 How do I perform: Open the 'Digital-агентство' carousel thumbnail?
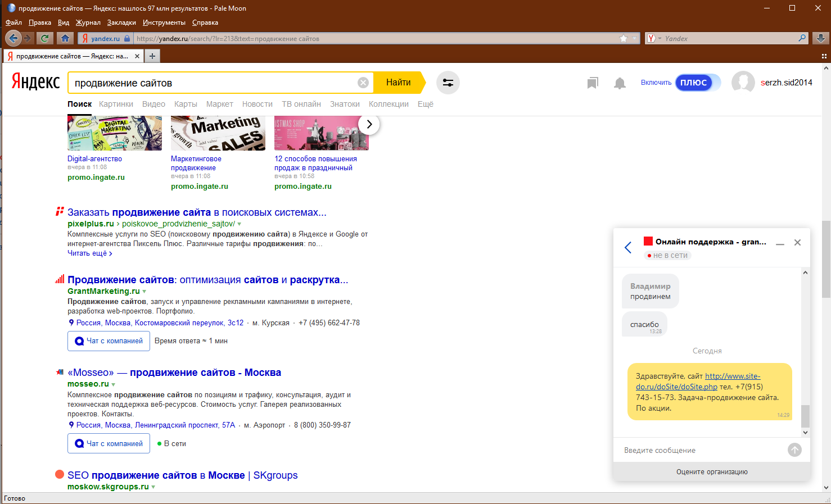tap(115, 133)
